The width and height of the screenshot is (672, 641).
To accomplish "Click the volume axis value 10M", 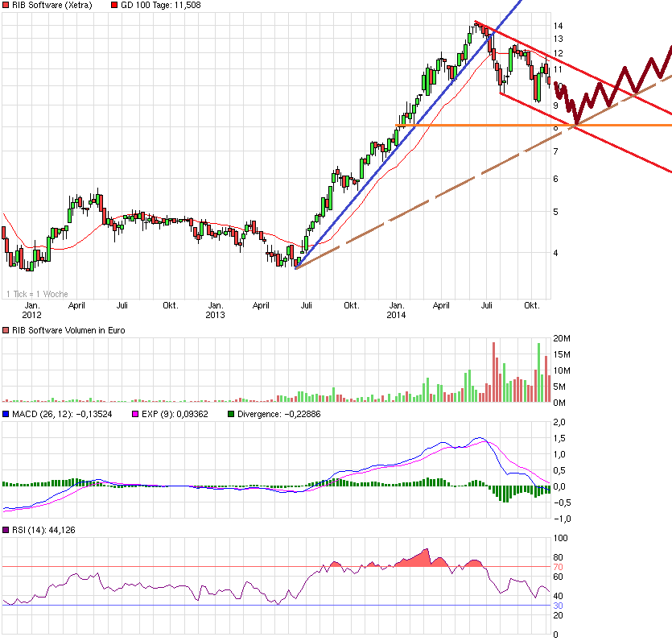I will pyautogui.click(x=562, y=371).
